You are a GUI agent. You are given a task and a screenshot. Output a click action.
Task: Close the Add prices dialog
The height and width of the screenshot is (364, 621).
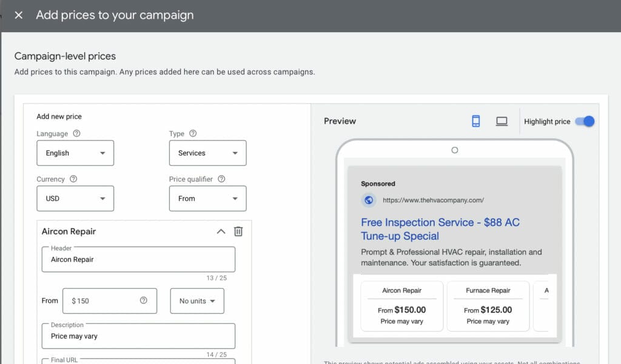tap(19, 15)
